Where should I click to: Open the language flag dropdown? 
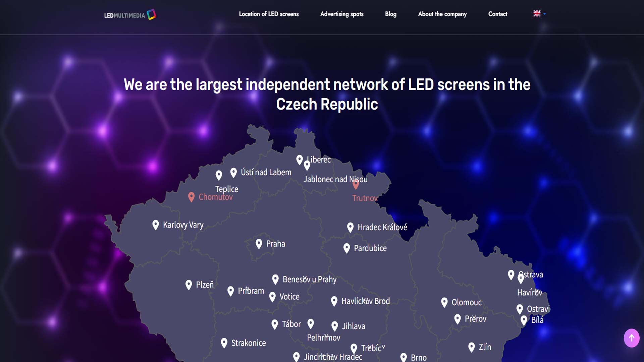click(x=537, y=14)
